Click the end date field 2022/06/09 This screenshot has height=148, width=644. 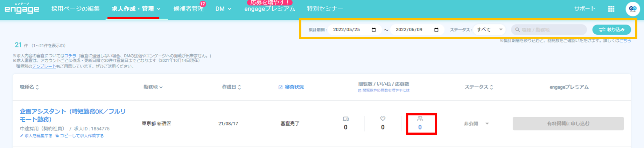pyautogui.click(x=417, y=30)
